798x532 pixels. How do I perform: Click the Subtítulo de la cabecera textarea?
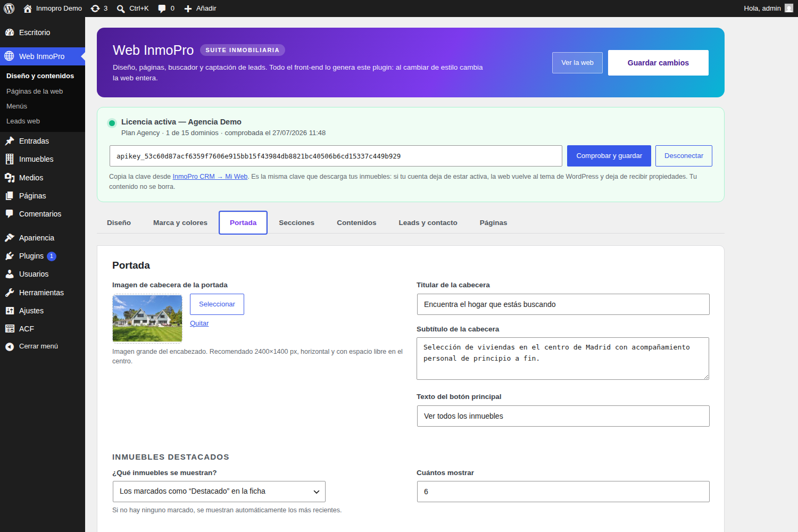tap(563, 359)
